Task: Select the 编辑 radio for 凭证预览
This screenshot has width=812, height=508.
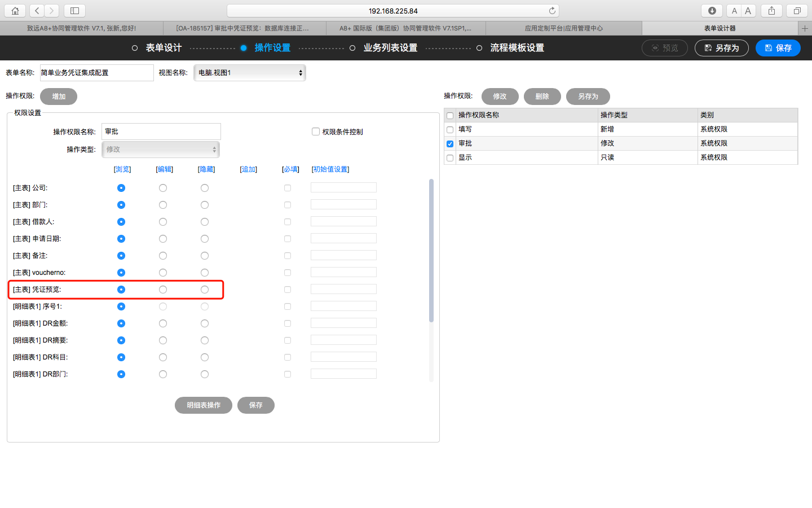Action: point(163,290)
